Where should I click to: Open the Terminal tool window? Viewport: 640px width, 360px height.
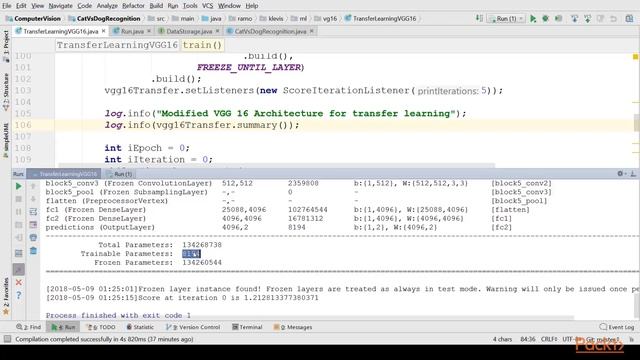pos(247,327)
